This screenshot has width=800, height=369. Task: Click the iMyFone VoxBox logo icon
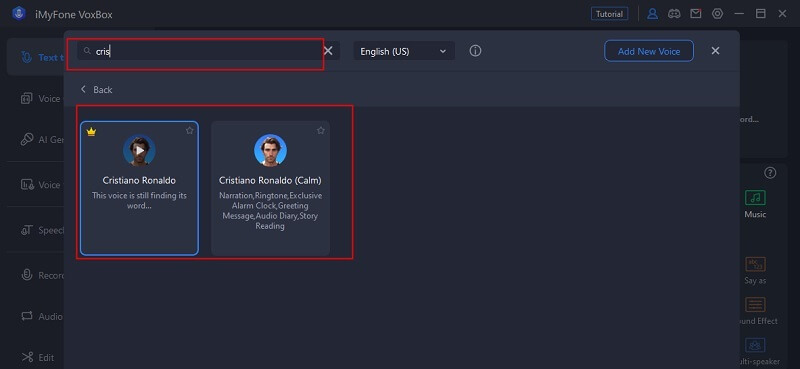tap(18, 14)
